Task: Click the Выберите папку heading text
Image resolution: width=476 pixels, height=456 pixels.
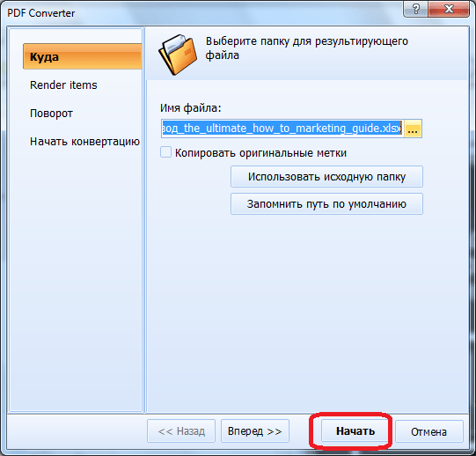Action: (307, 48)
